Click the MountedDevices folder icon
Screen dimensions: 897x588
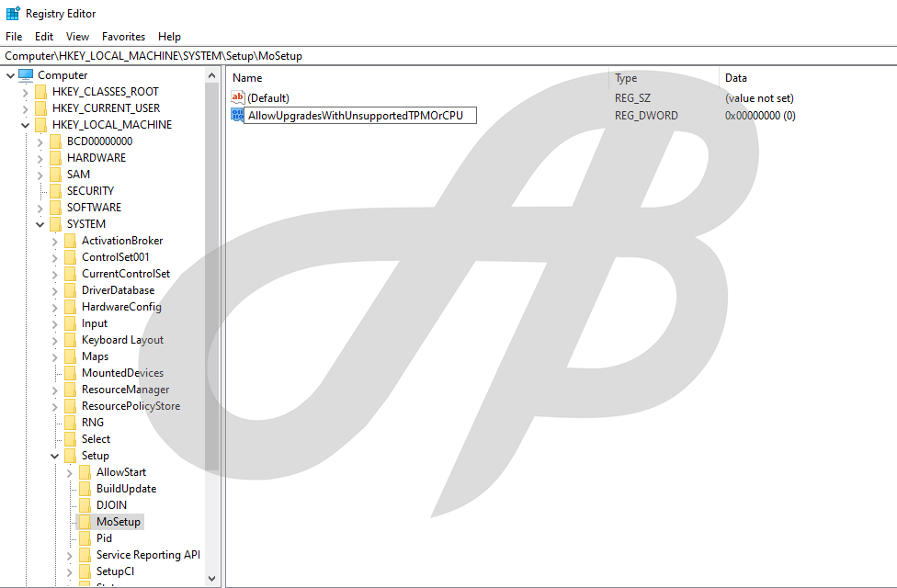[71, 374]
